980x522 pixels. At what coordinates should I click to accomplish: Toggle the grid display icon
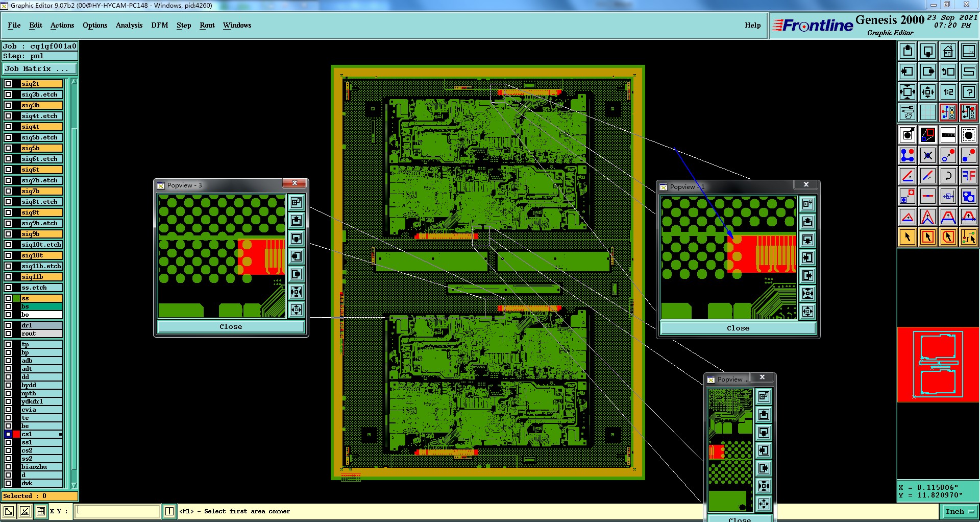(x=928, y=112)
